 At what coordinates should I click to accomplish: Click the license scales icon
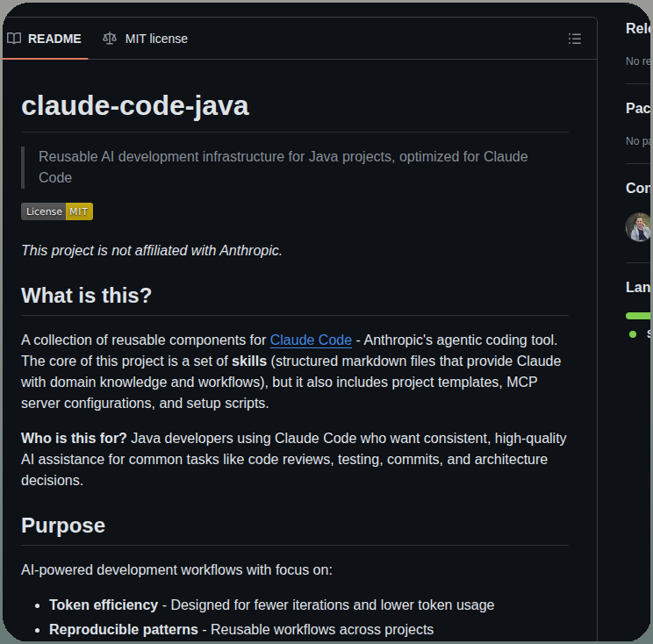pos(110,39)
